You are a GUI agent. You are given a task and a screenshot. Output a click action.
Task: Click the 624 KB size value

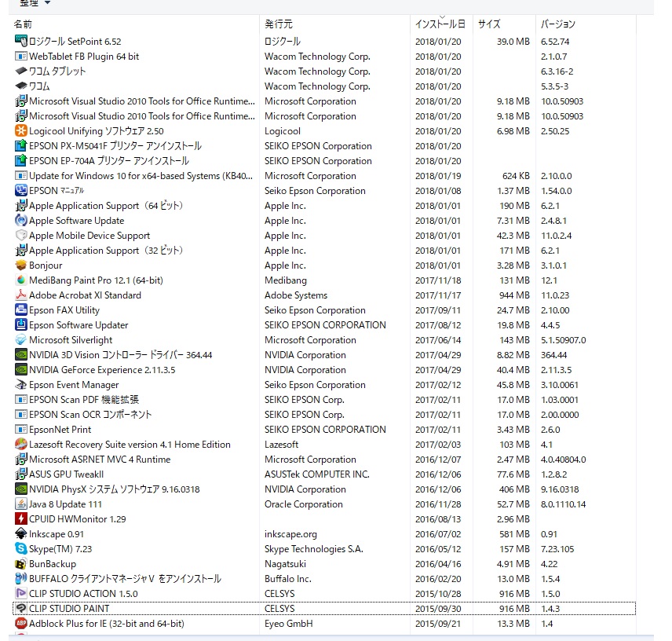click(516, 176)
